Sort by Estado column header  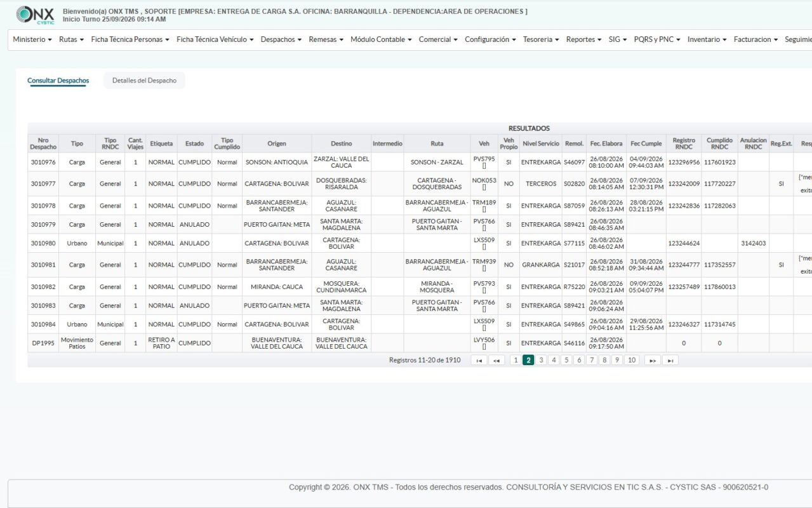point(194,144)
